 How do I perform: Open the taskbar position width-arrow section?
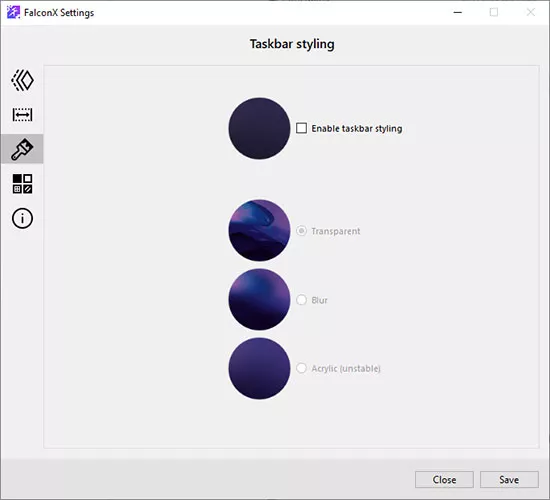22,114
